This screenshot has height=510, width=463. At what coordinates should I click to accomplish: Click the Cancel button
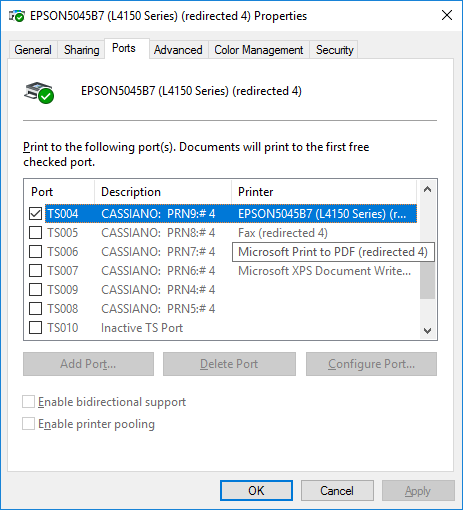point(337,491)
